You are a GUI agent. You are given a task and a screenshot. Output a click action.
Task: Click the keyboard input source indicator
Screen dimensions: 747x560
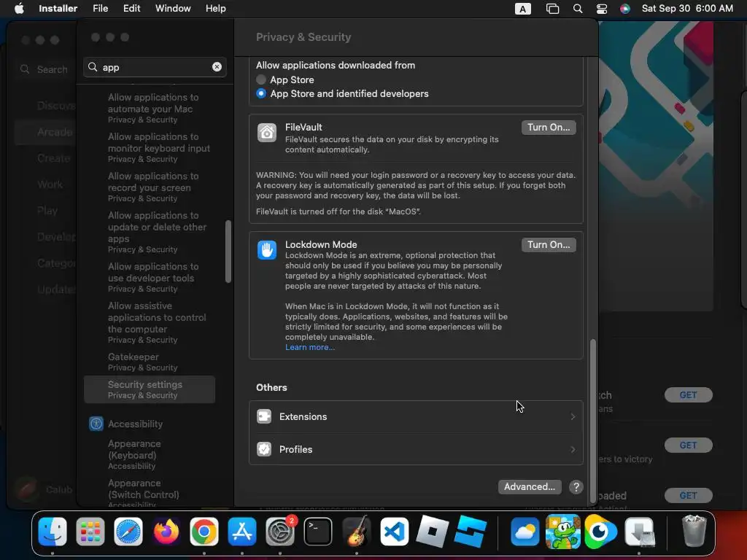coord(522,9)
